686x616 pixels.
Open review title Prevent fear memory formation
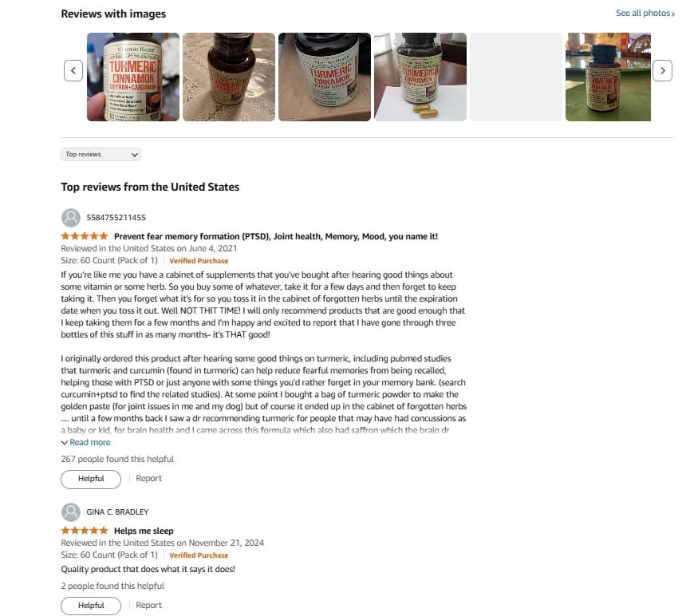coord(276,236)
